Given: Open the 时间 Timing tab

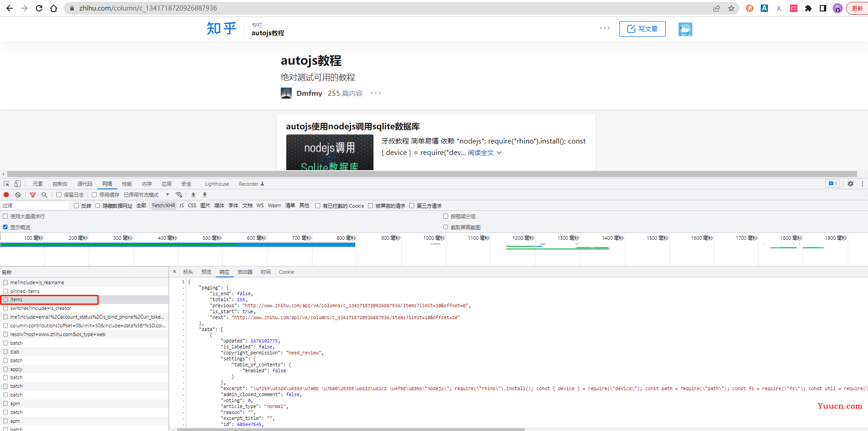Looking at the screenshot, I should coord(266,272).
